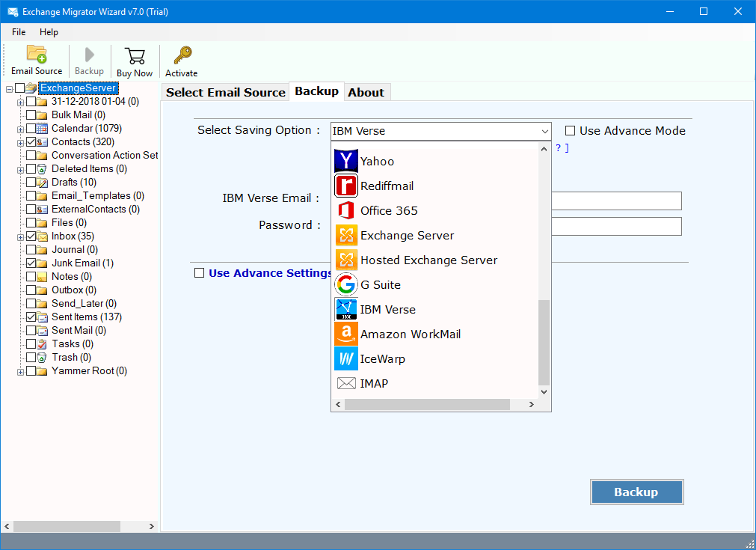Uncheck the Junk Email (1) checkbox

31,263
